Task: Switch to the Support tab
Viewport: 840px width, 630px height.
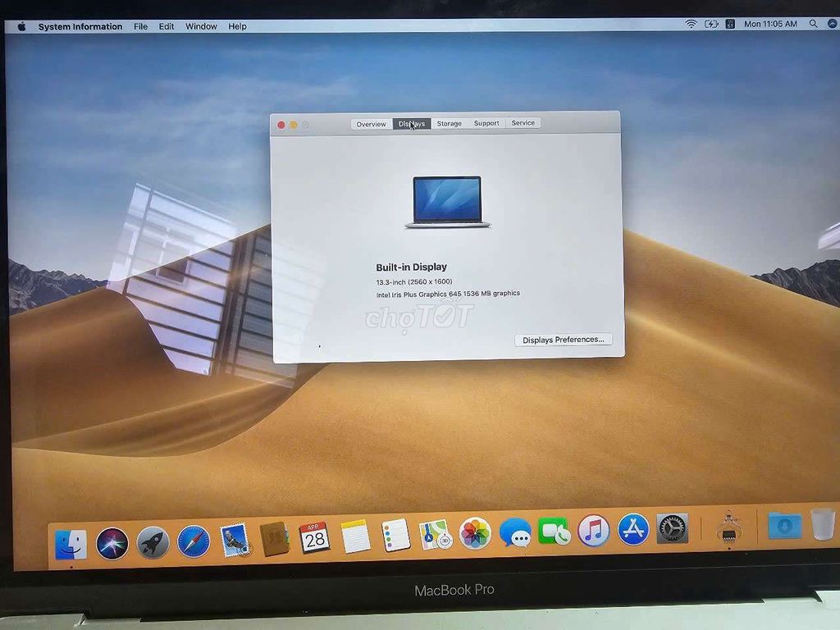Action: (x=486, y=123)
